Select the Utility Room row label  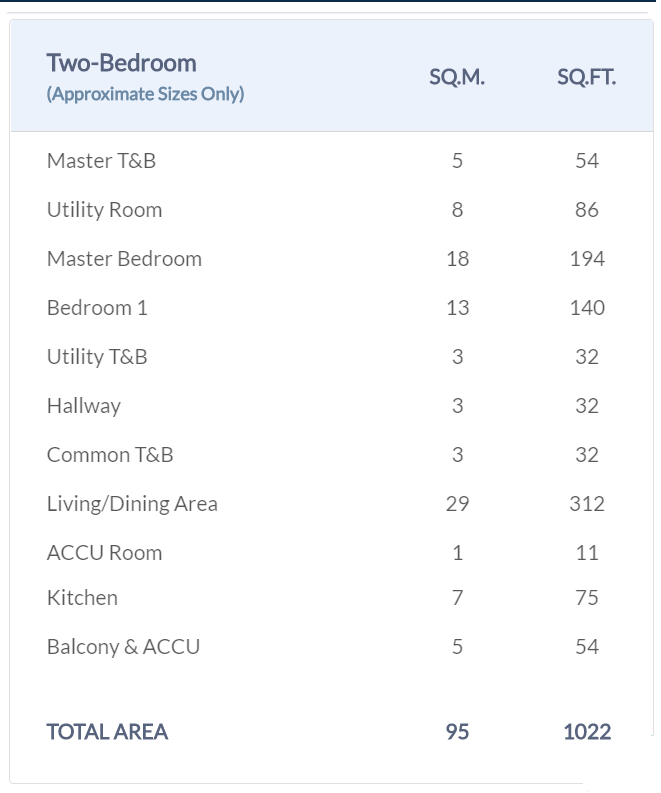[104, 209]
